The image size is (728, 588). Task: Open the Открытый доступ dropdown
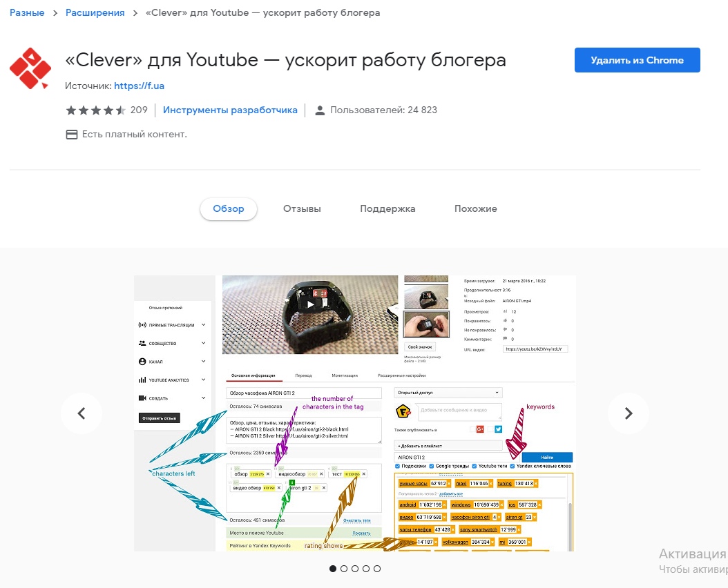pos(448,393)
